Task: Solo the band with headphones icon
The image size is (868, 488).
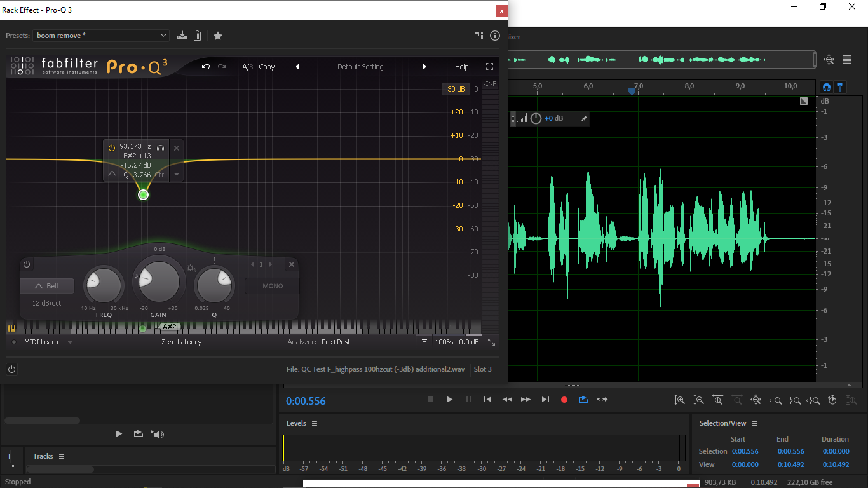Action: pos(161,147)
